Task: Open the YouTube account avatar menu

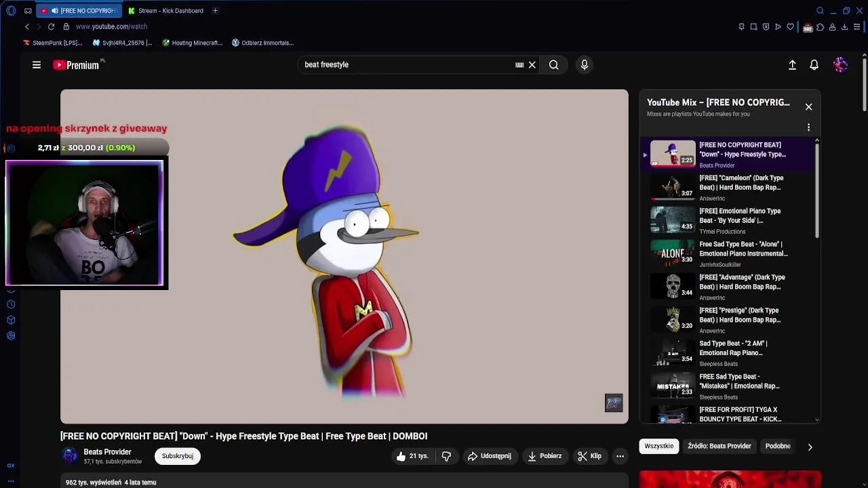Action: 841,65
